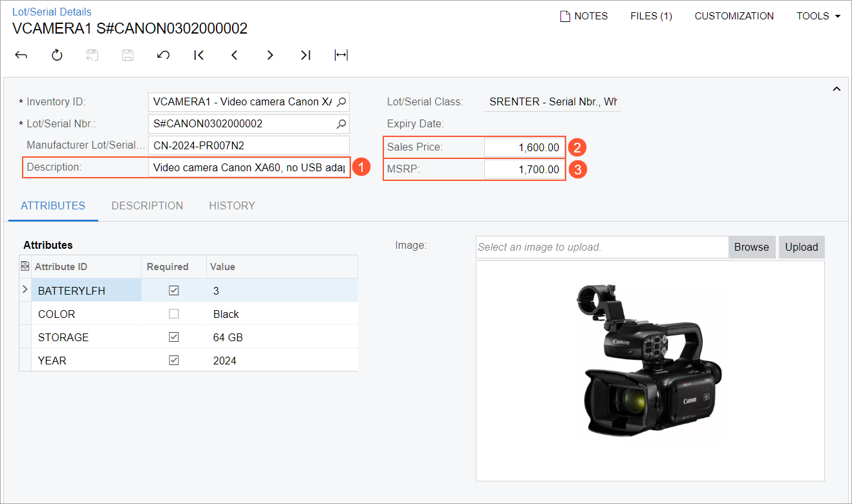Toggle Required checkbox for YEAR

[x=173, y=361]
